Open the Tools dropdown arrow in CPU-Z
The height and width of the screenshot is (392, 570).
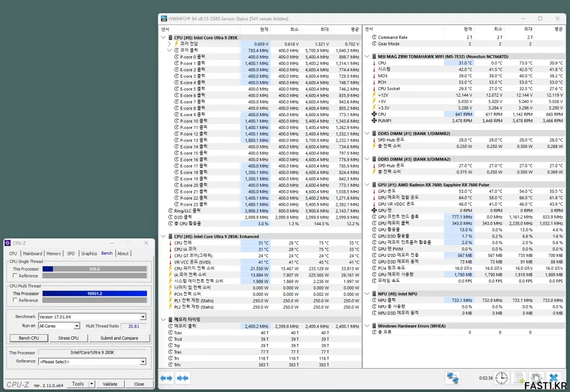coord(92,384)
